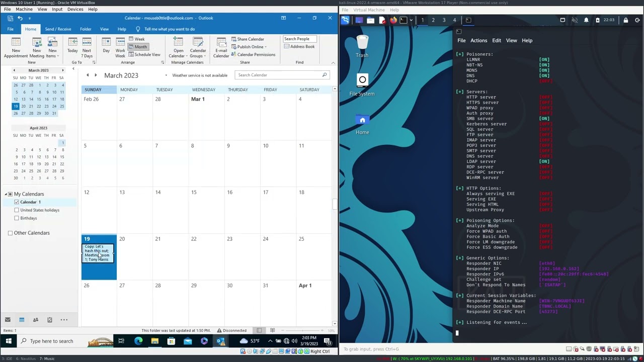Jump to Today in the calendar

(x=72, y=45)
